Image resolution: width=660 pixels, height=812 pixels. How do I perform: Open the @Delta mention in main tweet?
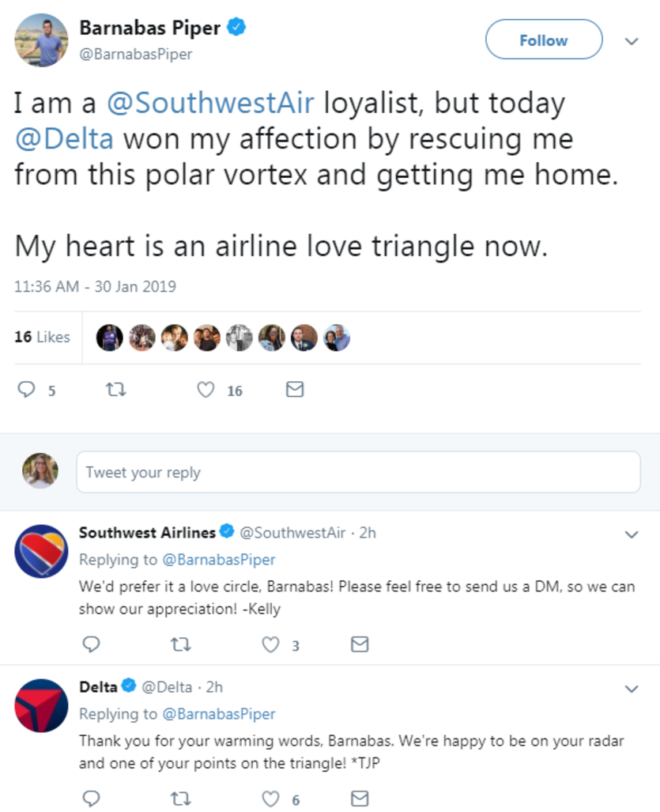[64, 138]
